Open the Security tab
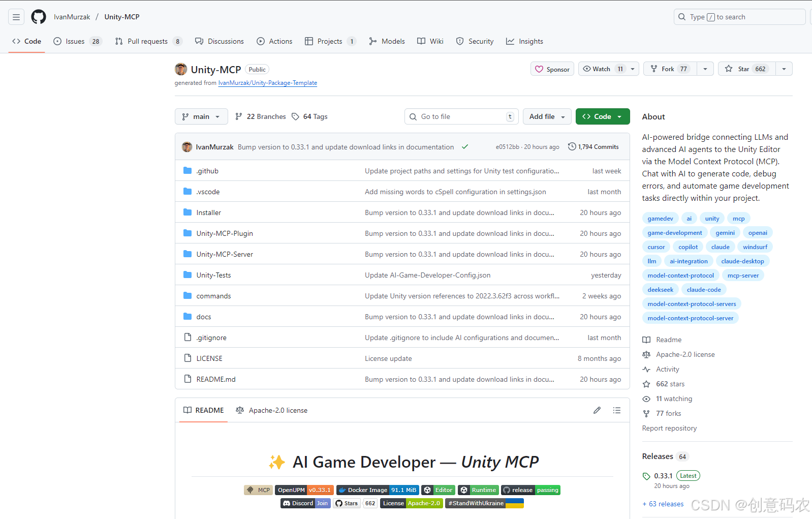812x519 pixels. pyautogui.click(x=475, y=41)
